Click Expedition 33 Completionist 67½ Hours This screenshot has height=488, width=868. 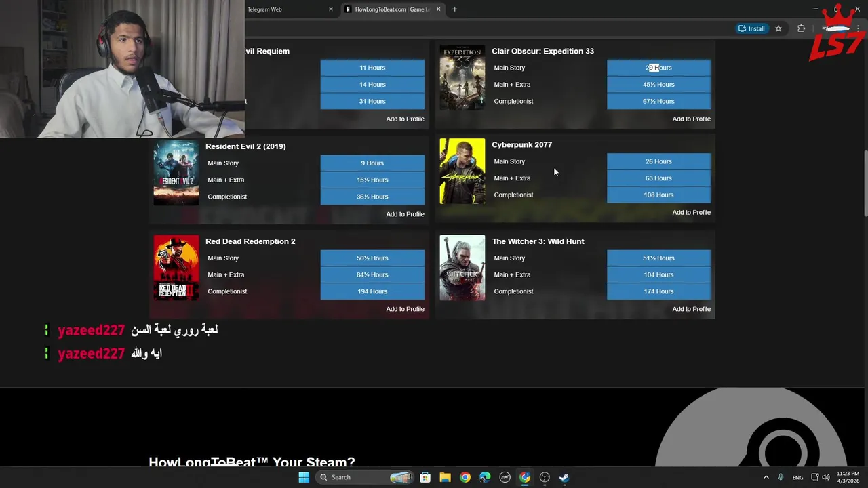point(658,101)
